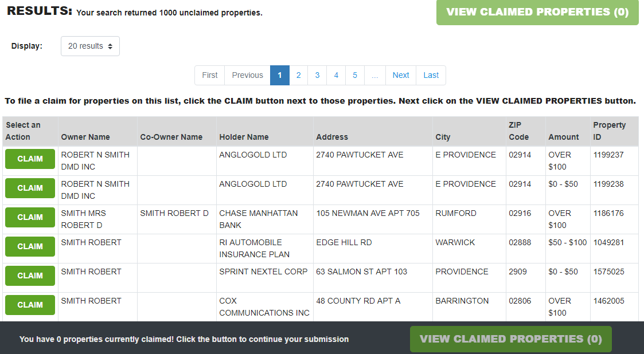Select page 1 in pagination
Image resolution: width=644 pixels, height=354 pixels.
click(280, 75)
